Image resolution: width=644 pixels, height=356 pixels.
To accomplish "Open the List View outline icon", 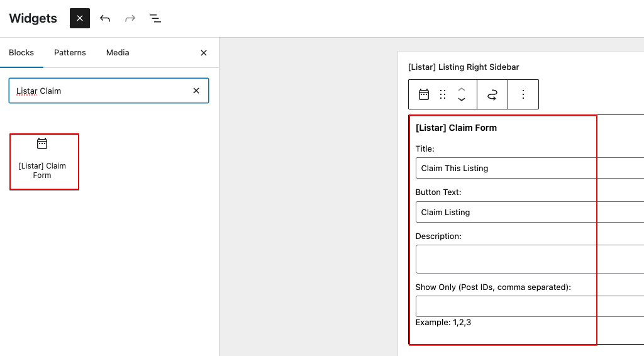I will [155, 18].
